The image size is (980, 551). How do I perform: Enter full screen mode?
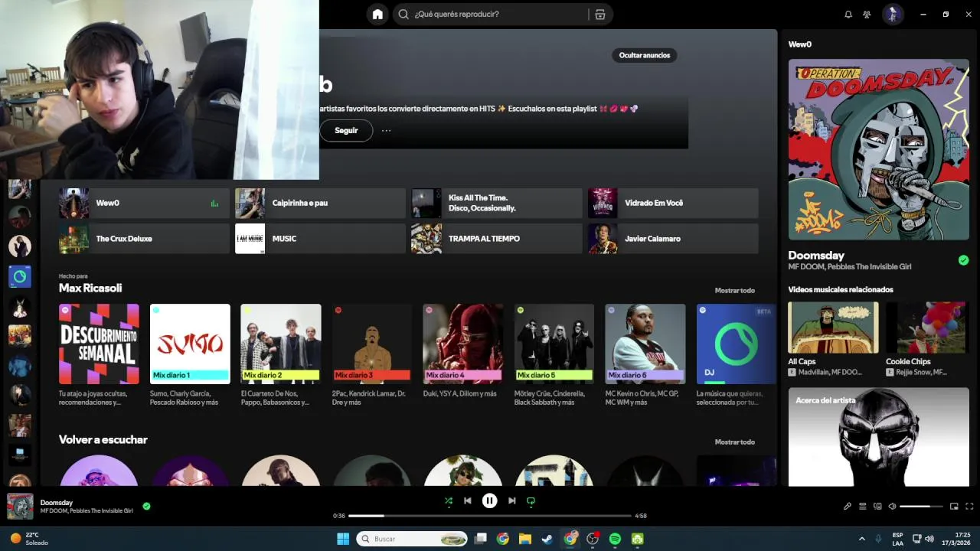969,506
